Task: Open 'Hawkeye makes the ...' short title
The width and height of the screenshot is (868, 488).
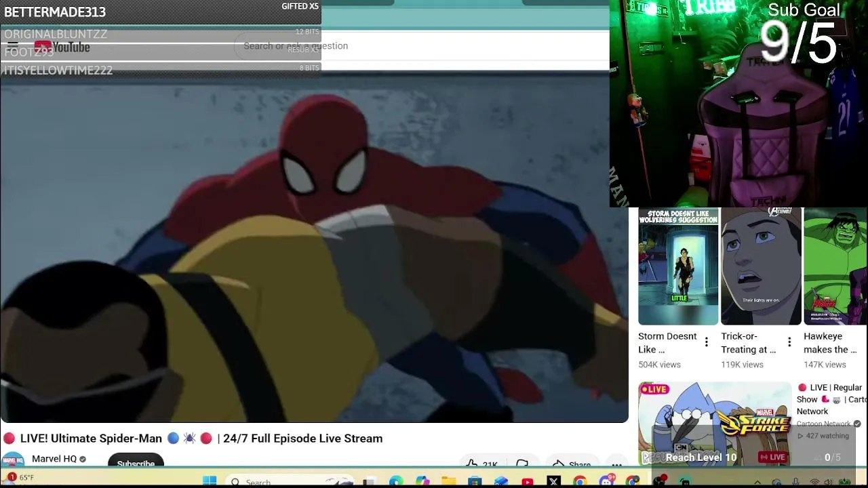Action: click(x=831, y=343)
